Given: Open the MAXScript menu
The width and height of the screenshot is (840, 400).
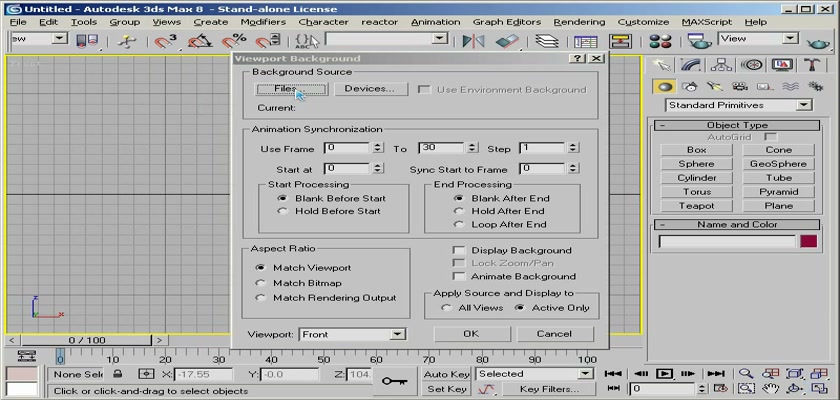Looking at the screenshot, I should [707, 22].
